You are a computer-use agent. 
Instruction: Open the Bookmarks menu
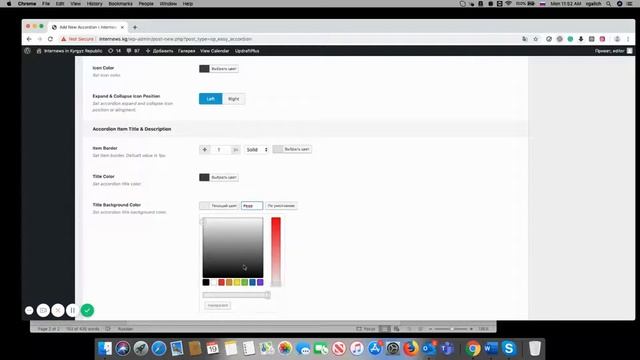pos(120,4)
